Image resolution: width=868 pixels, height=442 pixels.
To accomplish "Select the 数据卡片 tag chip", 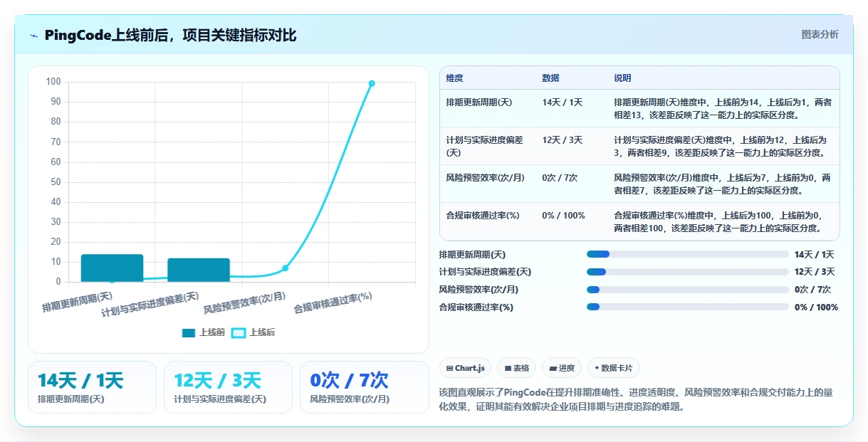I will 614,368.
